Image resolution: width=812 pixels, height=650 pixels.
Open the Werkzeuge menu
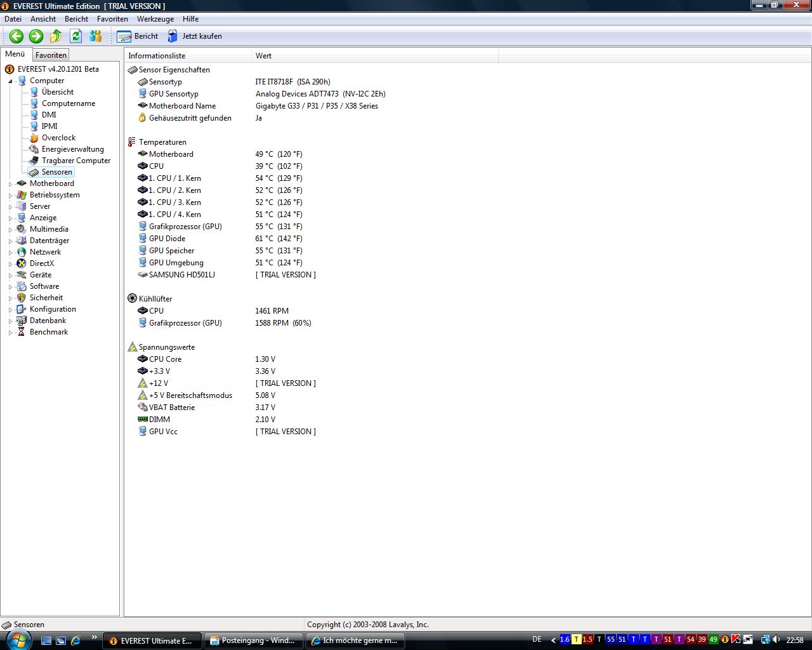155,19
